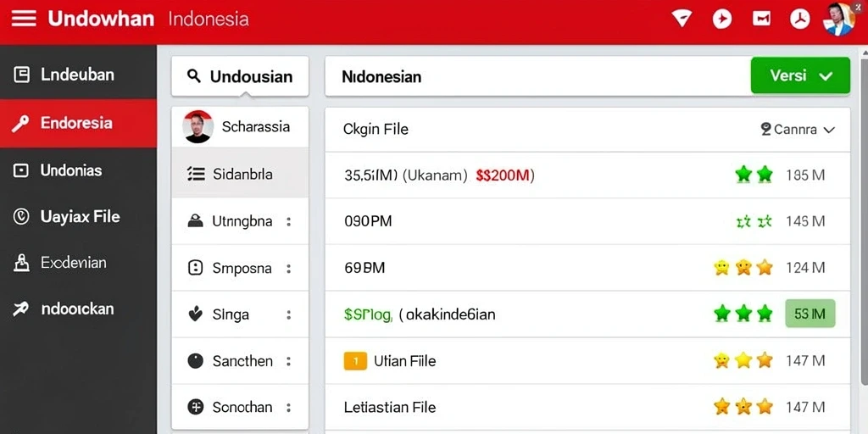The width and height of the screenshot is (868, 434).
Task: Open options dots for Sancthen
Action: (x=288, y=361)
